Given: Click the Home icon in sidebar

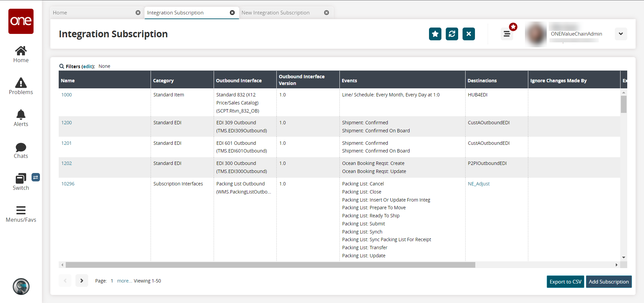Looking at the screenshot, I should (x=21, y=51).
